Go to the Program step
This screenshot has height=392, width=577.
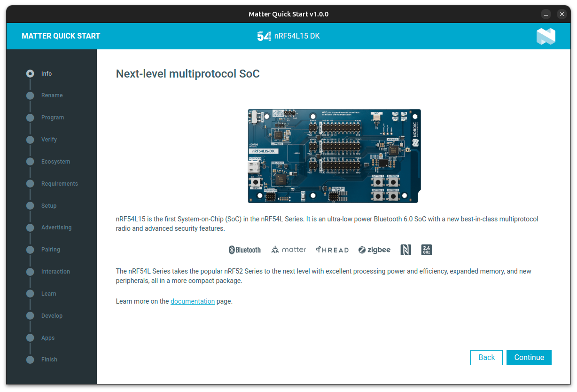click(x=53, y=118)
